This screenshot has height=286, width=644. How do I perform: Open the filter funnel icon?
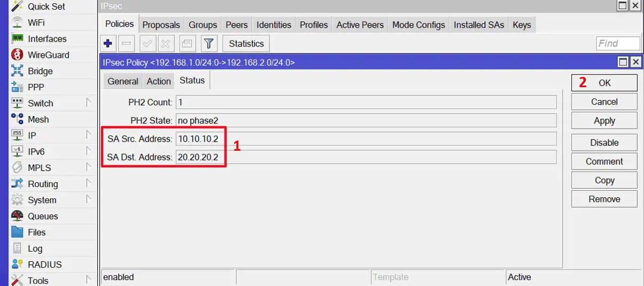coord(209,43)
